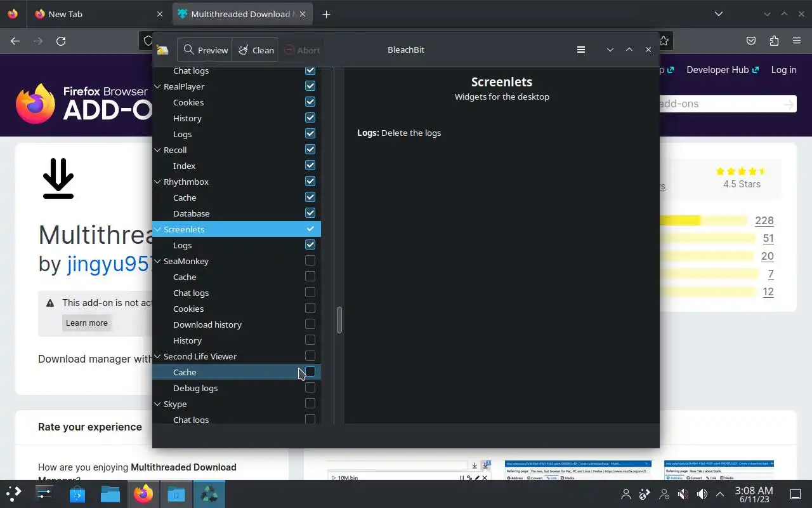812x508 pixels.
Task: Click the Learn more button
Action: click(87, 323)
